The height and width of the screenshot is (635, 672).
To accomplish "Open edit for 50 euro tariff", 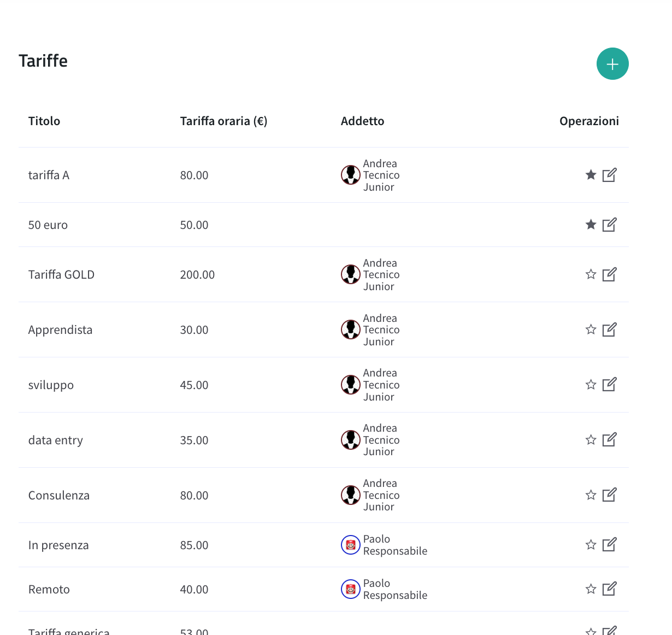I will 609,225.
